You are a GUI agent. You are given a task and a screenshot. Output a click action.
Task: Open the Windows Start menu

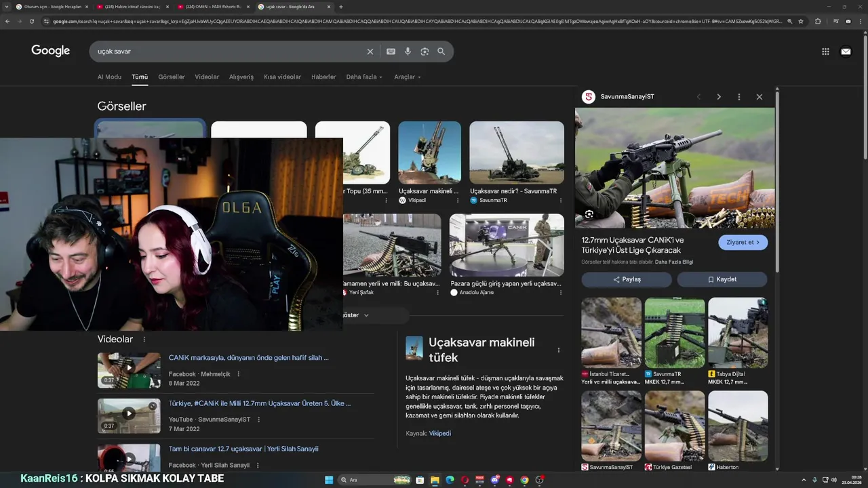[x=329, y=480]
